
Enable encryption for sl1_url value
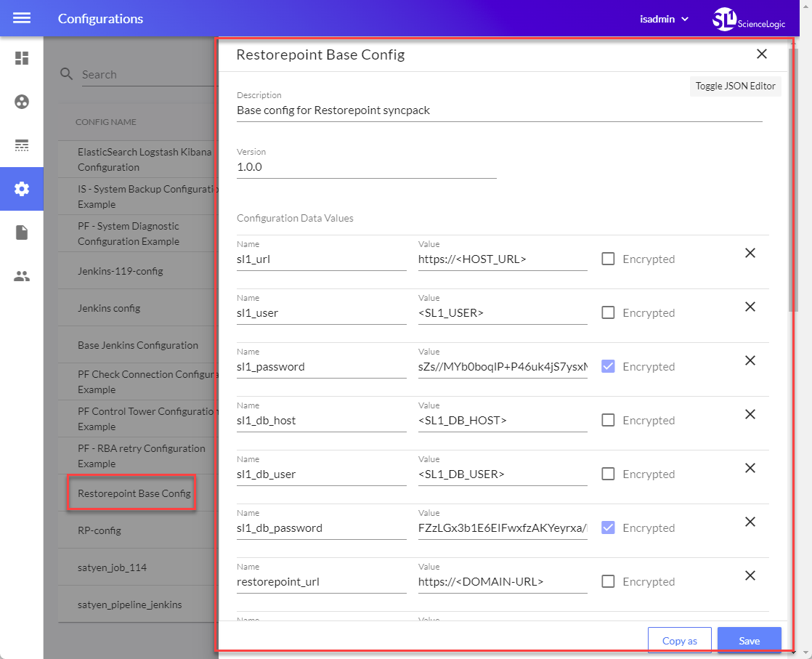(x=607, y=259)
